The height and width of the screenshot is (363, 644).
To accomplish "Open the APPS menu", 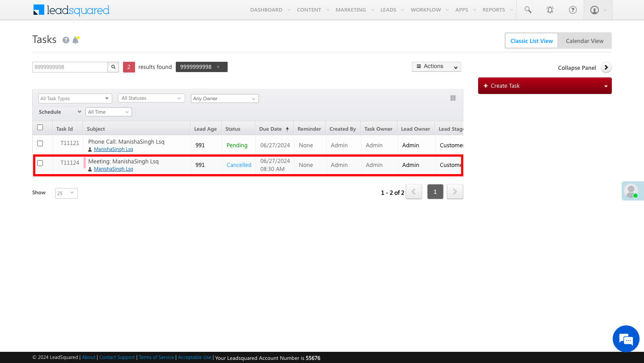I will click(462, 10).
